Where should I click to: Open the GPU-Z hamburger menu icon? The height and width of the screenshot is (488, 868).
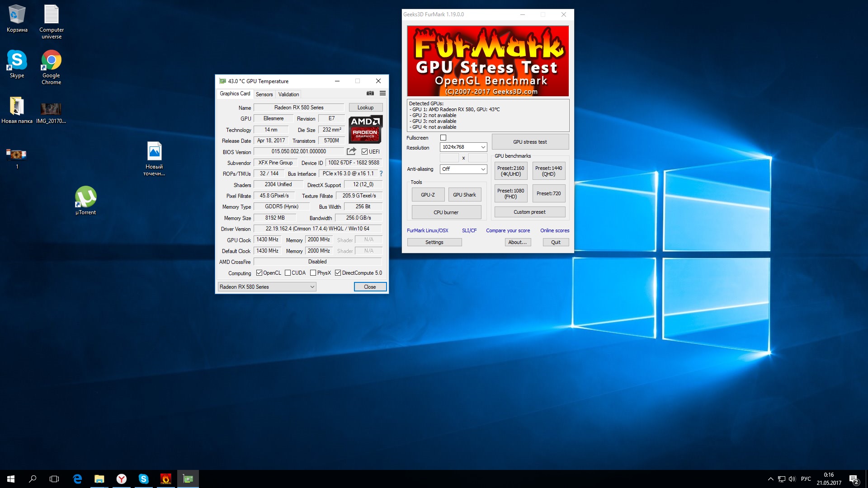click(x=382, y=94)
